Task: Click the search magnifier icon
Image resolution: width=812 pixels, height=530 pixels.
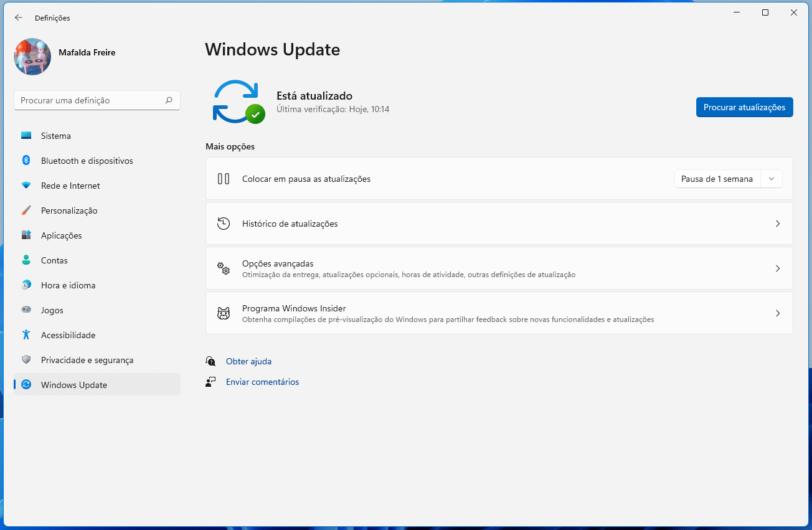Action: tap(169, 100)
